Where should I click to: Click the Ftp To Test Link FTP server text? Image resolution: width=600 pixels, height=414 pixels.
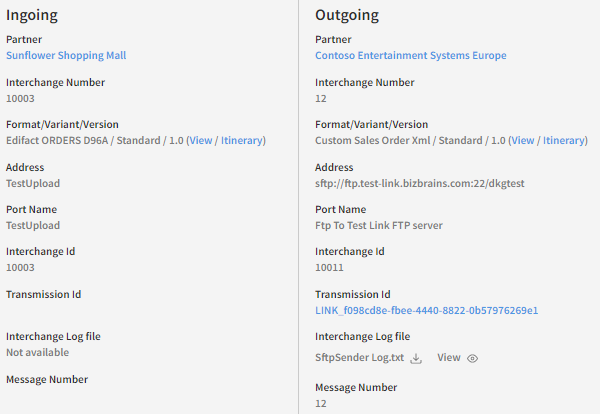click(x=378, y=226)
